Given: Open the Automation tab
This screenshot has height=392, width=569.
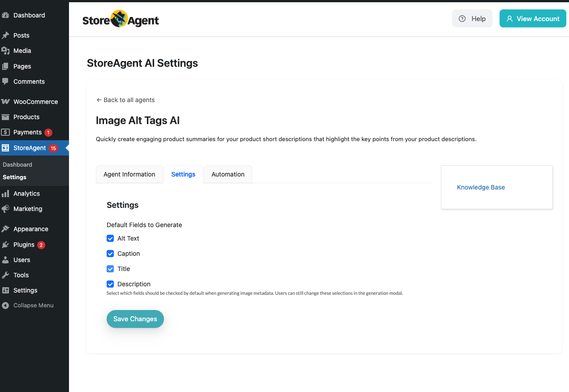Looking at the screenshot, I should 228,174.
